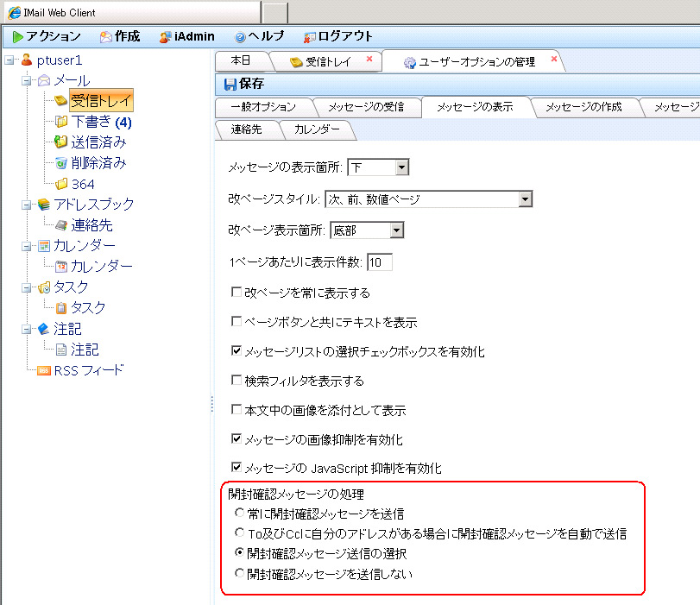Collapse the アドレスブック tree node
Viewport: 700px width, 605px height.
[x=27, y=205]
